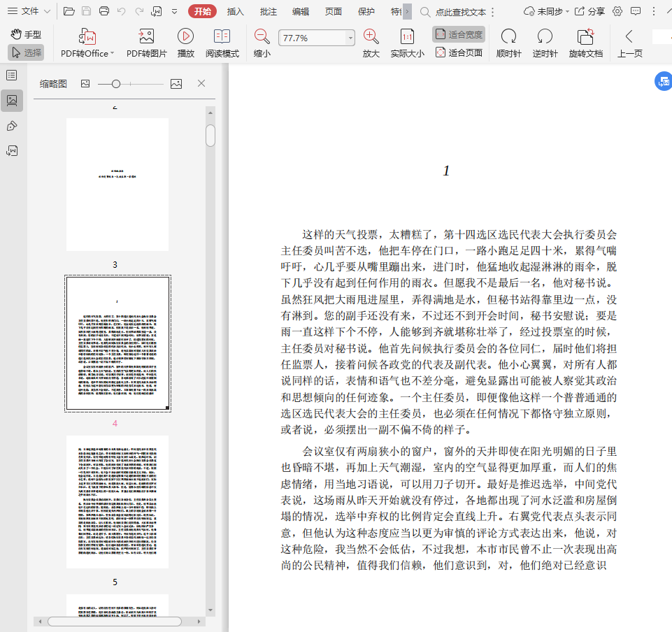Click thumbnail horizontal scroll right arrow

click(199, 622)
